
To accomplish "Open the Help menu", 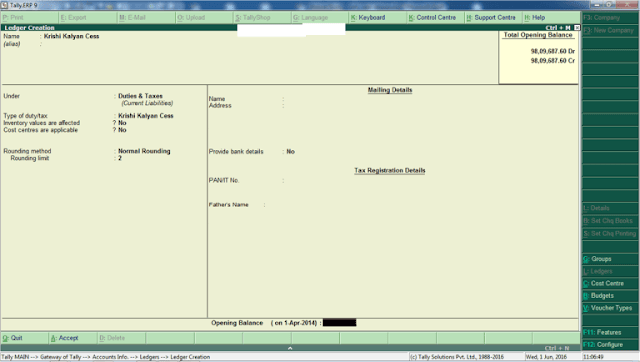I will tap(551, 18).
